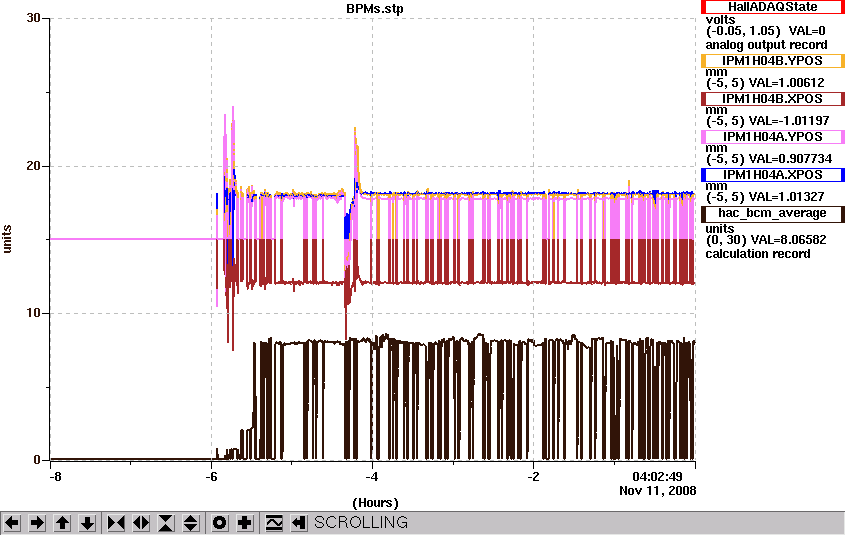
Task: Click the VAL=1.01327 reading
Action: (787, 197)
